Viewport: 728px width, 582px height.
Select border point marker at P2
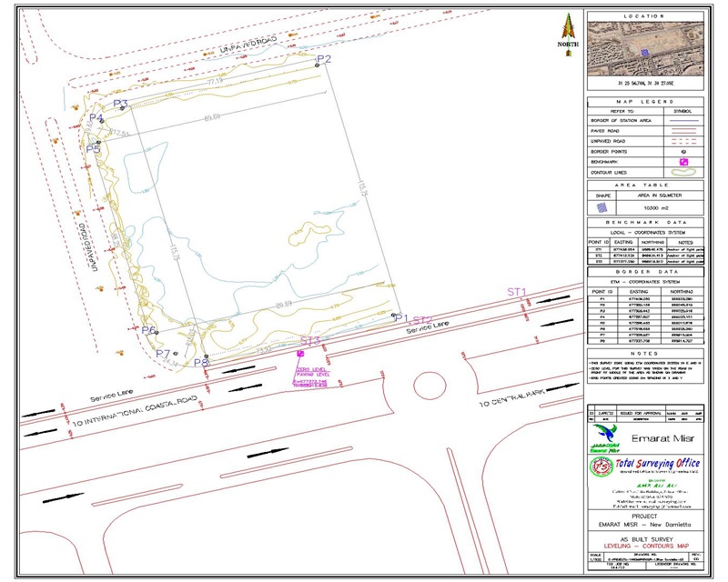coord(317,65)
